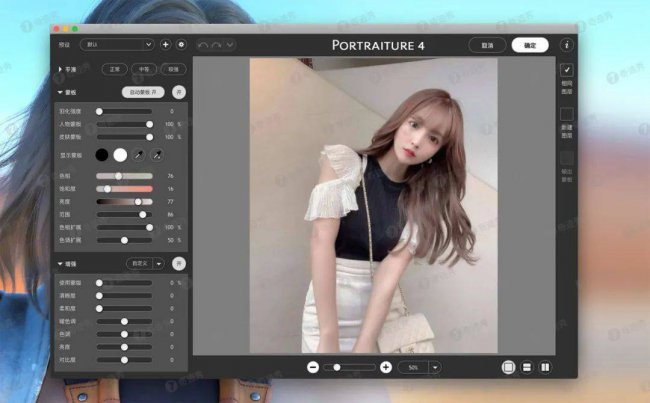The image size is (650, 403).
Task: Switch to vertical side-by-side preview
Action: [545, 367]
